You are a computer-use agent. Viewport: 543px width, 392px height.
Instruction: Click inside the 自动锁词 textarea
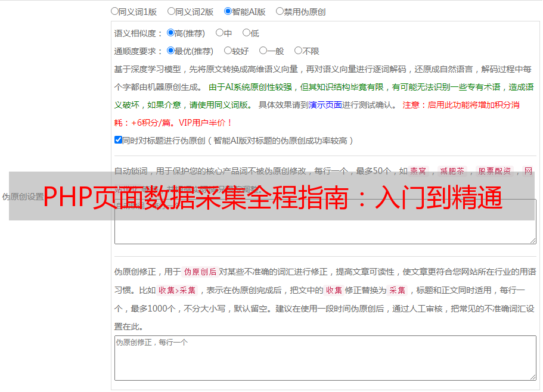click(x=325, y=222)
